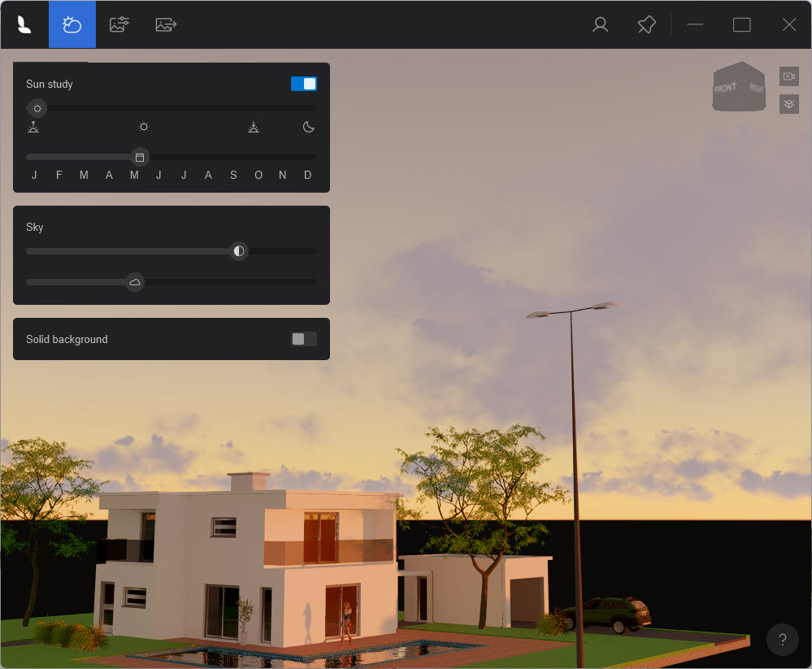
Task: Click the moon icon for night time
Action: tap(307, 127)
